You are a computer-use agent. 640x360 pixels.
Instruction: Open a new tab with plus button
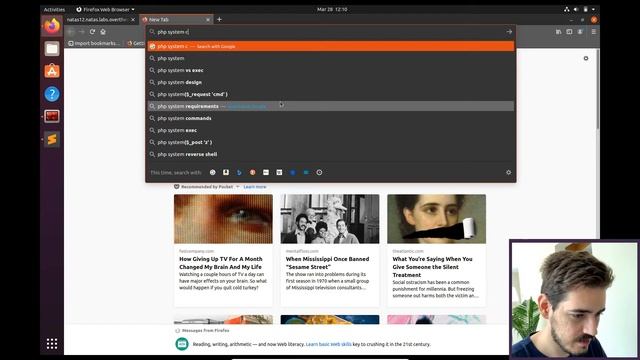pos(219,19)
